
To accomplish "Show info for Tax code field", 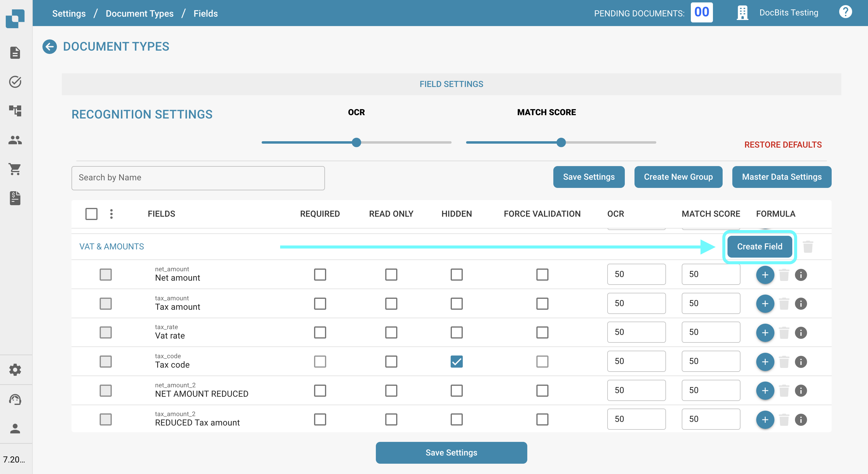I will tap(800, 362).
